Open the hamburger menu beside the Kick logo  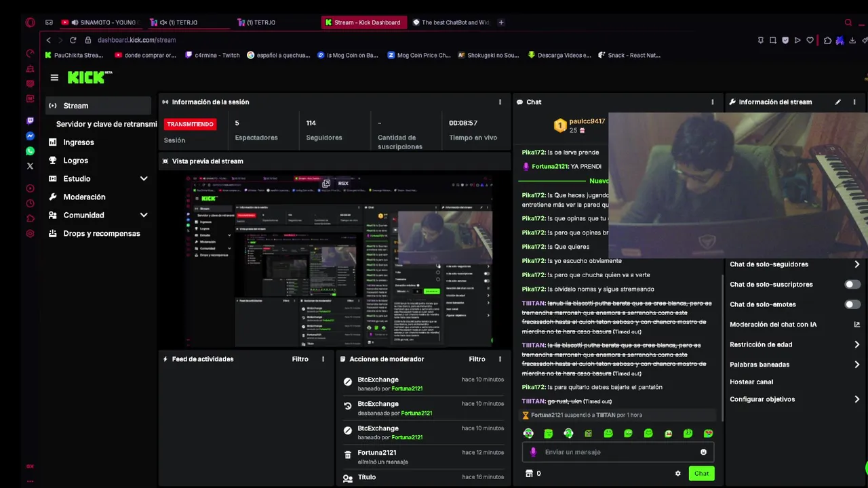(x=54, y=77)
